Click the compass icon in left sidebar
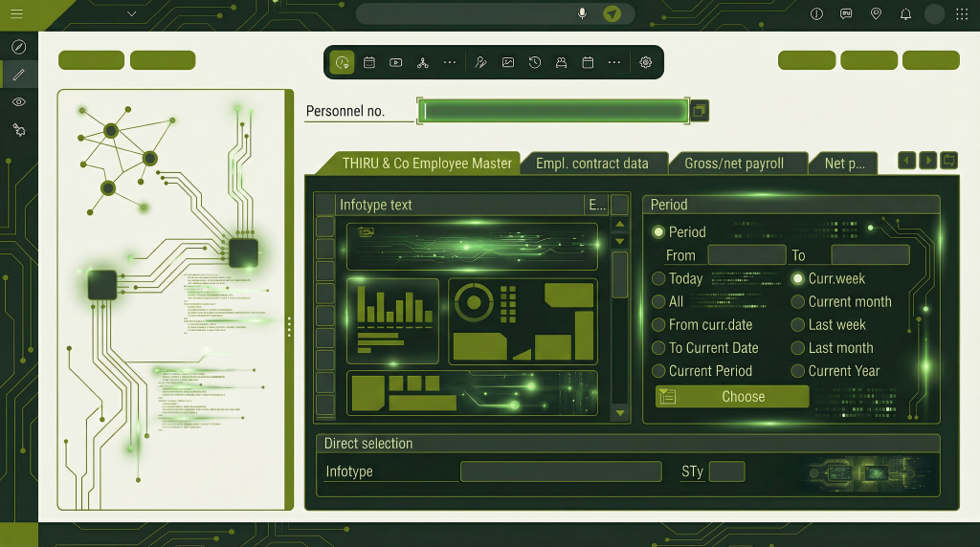The height and width of the screenshot is (547, 980). click(x=18, y=47)
